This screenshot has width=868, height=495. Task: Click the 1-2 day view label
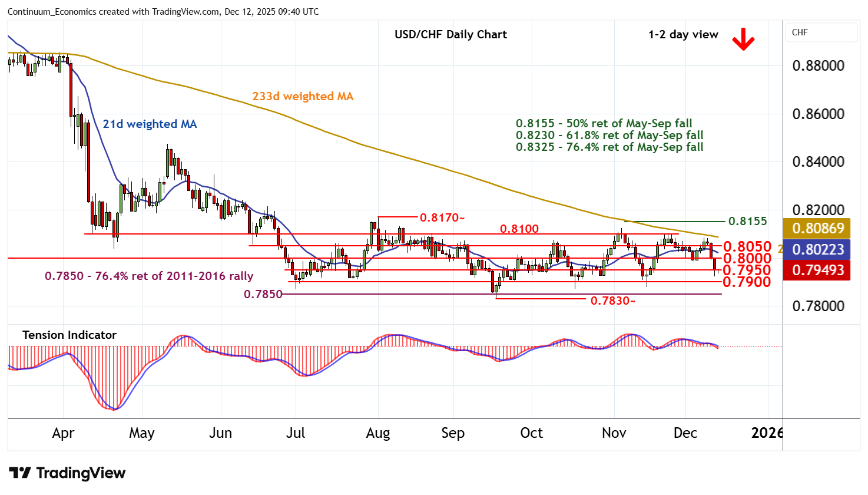tap(683, 34)
